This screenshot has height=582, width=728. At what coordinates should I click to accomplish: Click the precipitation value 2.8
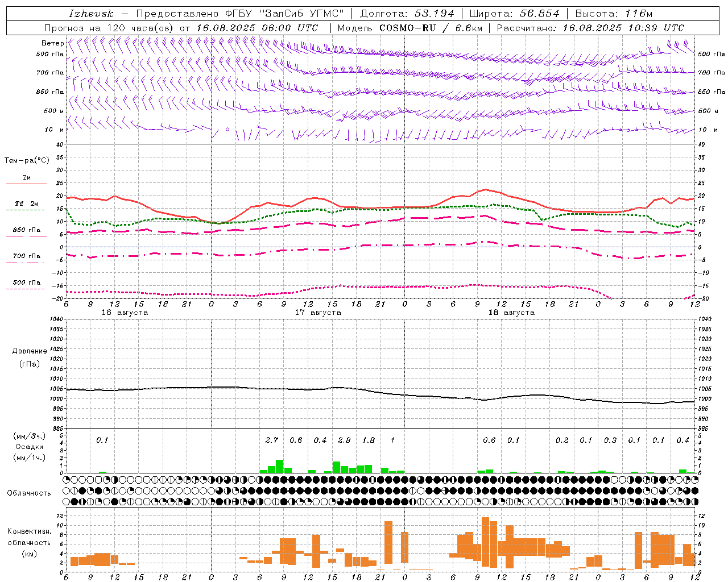pos(344,440)
